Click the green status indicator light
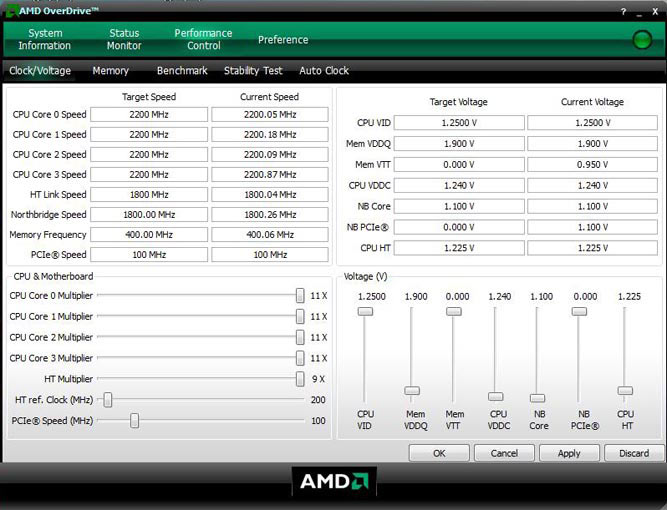The width and height of the screenshot is (667, 510). (x=642, y=40)
